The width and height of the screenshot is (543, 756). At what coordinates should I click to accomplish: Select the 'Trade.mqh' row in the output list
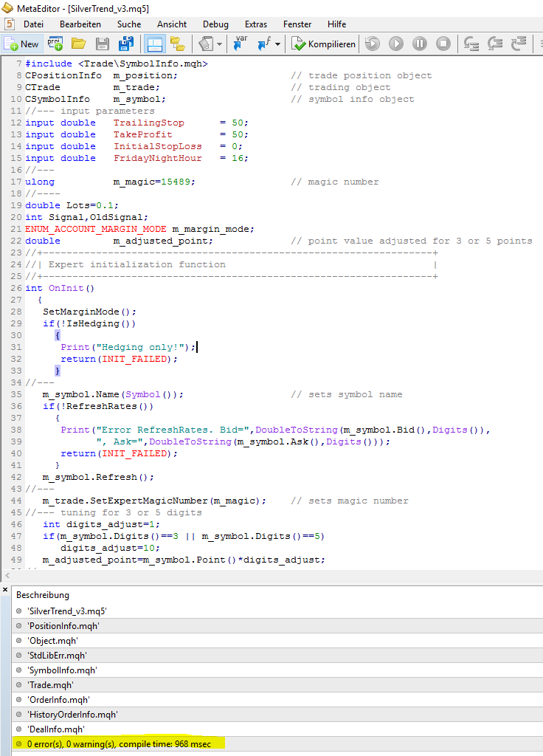50,684
